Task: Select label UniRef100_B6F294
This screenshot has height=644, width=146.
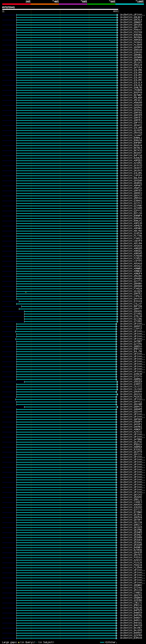Action: [131, 306]
